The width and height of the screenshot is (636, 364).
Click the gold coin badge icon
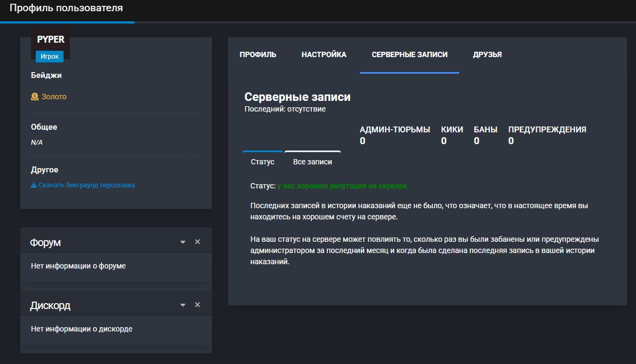35,97
